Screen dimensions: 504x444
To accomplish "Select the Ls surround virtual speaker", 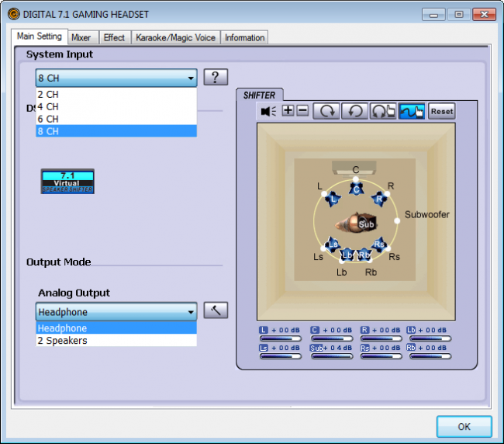I will pyautogui.click(x=333, y=244).
